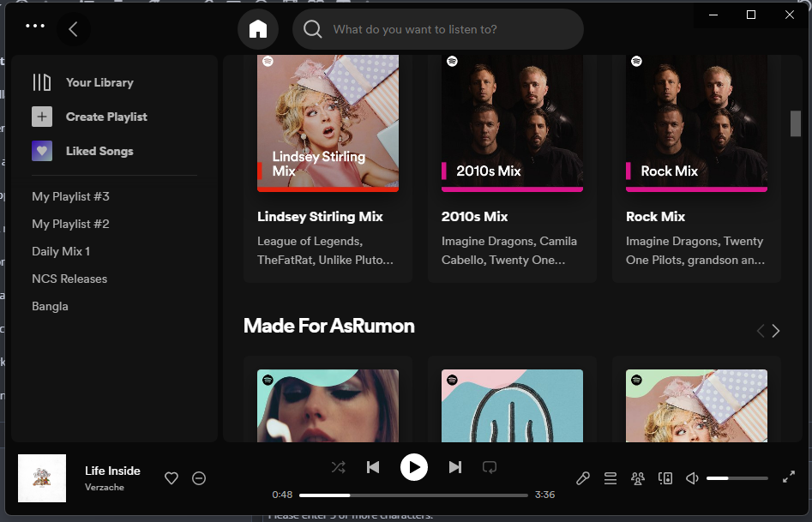Screen dimensions: 812x522
Task: Open the Rock Mix cover art
Action: (696, 123)
